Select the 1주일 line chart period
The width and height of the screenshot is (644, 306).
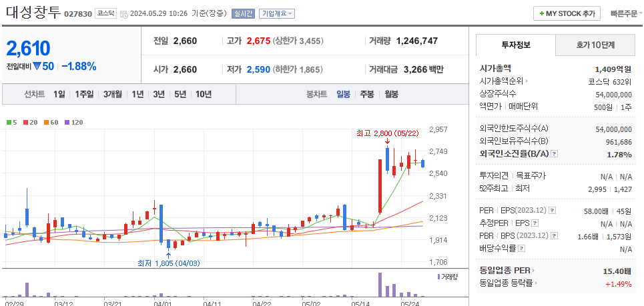pyautogui.click(x=84, y=94)
